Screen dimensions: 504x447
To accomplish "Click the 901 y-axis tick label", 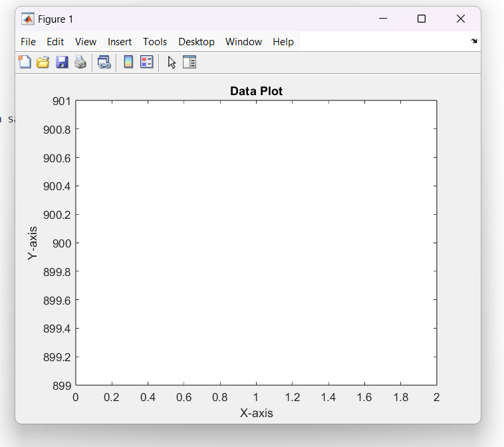I will point(61,101).
